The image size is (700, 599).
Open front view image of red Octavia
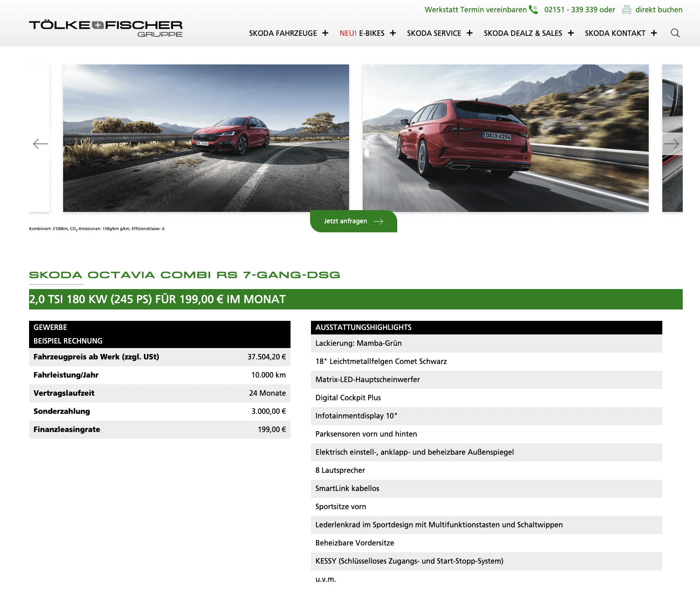click(206, 138)
